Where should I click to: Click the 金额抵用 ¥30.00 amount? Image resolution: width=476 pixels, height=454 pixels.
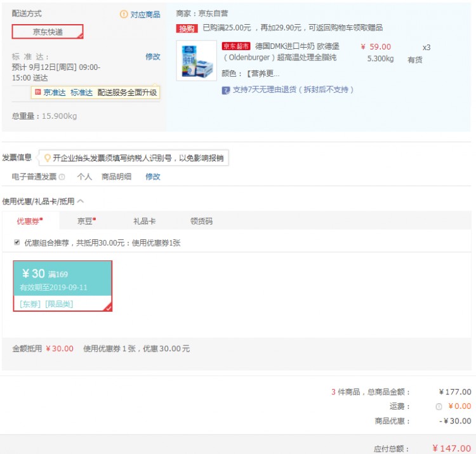(59, 349)
